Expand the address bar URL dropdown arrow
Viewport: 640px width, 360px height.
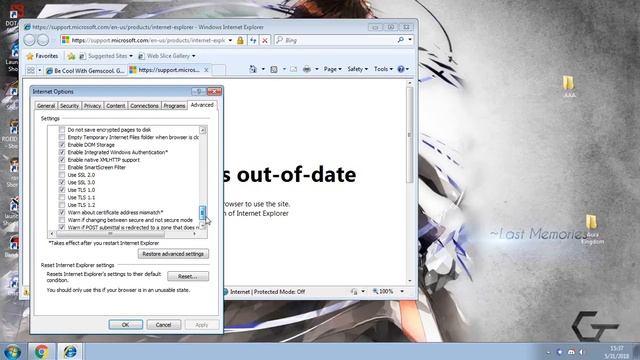pos(230,40)
